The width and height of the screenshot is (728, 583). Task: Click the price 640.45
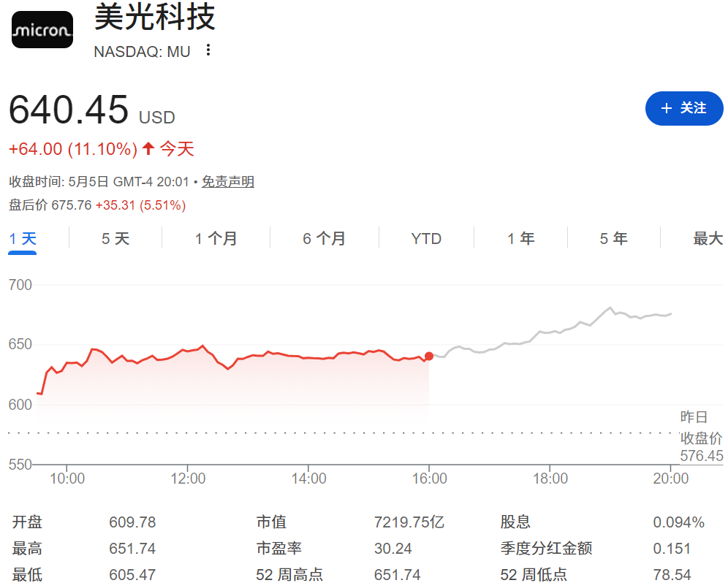[x=69, y=110]
